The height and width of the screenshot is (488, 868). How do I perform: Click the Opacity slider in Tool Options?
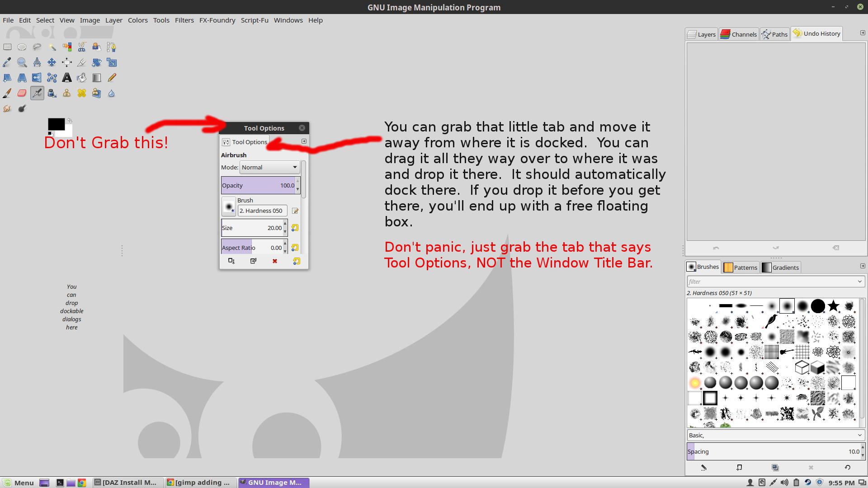(x=258, y=185)
